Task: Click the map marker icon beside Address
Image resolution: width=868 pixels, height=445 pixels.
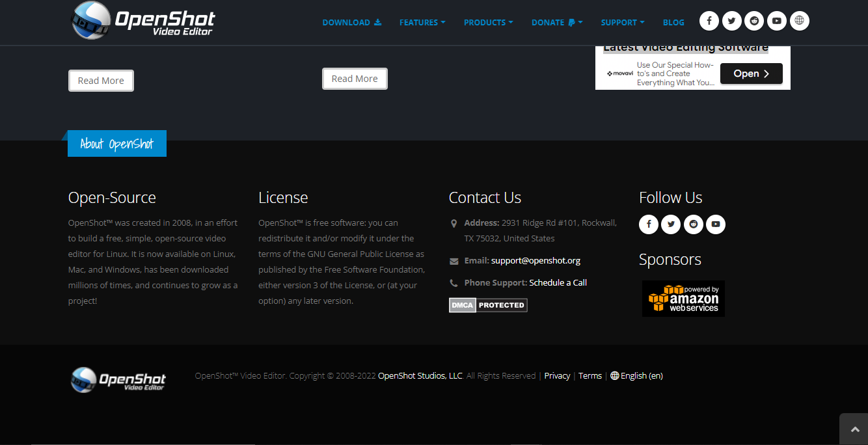Action: click(x=454, y=223)
